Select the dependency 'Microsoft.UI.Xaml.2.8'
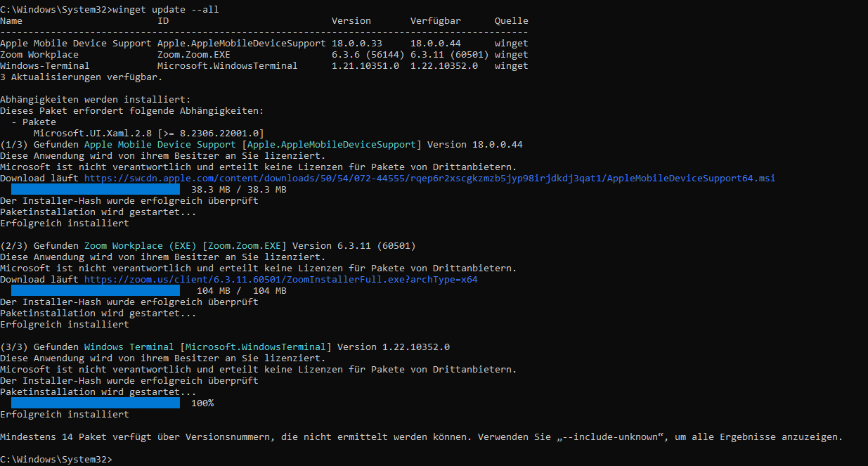This screenshot has height=466, width=868. (93, 134)
